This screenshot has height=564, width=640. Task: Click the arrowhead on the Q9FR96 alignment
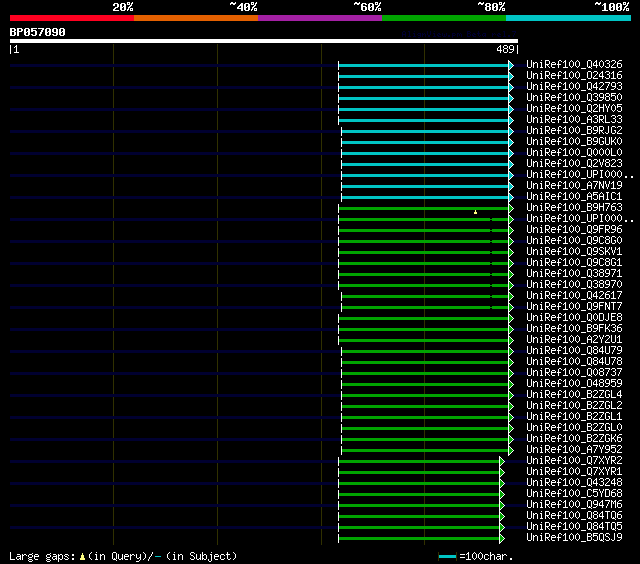(x=511, y=230)
